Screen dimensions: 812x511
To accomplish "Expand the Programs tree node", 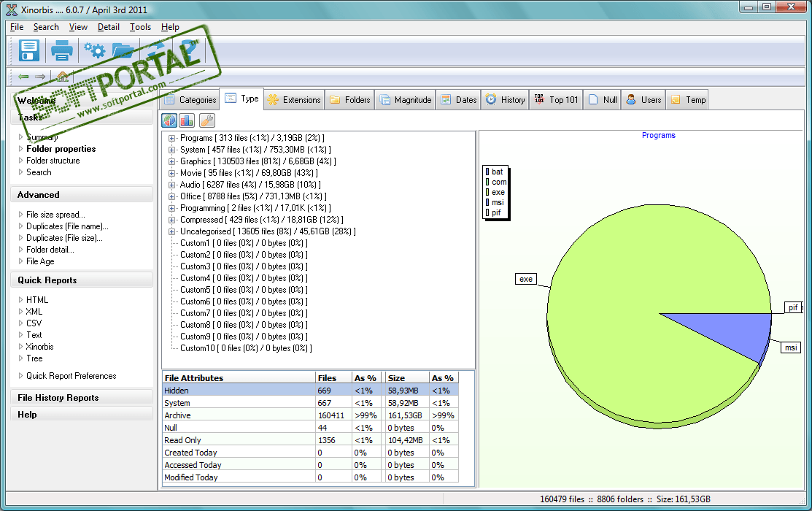I will coord(172,138).
